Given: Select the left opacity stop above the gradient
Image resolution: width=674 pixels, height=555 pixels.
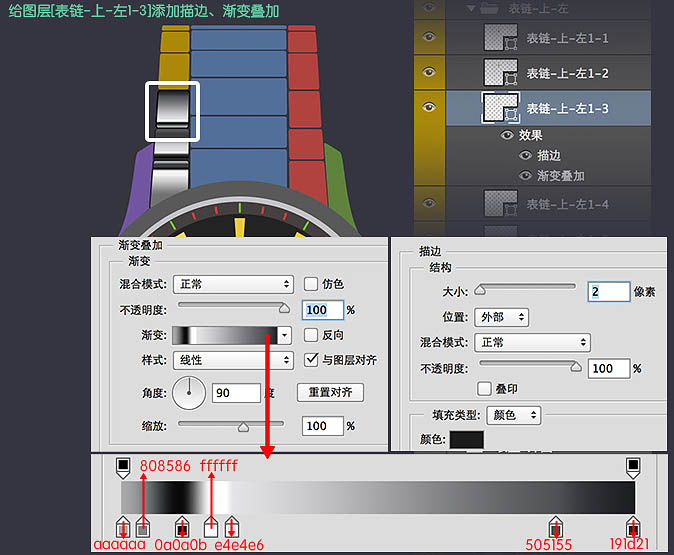Looking at the screenshot, I should [123, 468].
